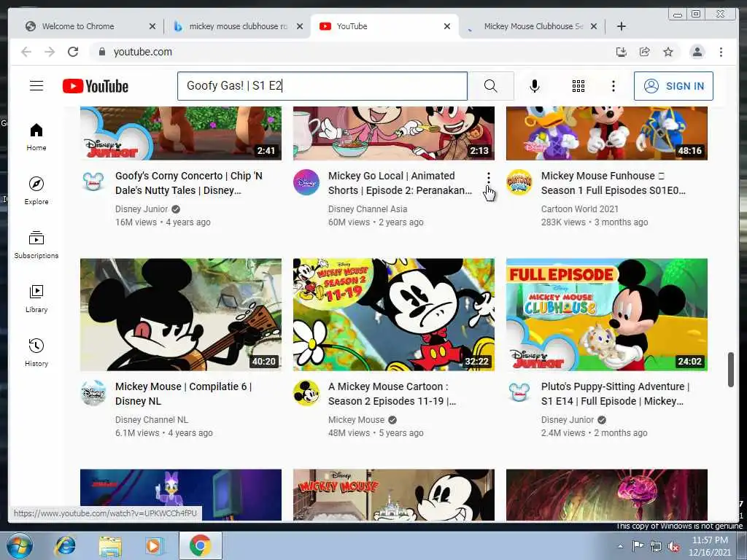Open a new tab with plus button
The image size is (747, 560).
tap(622, 26)
